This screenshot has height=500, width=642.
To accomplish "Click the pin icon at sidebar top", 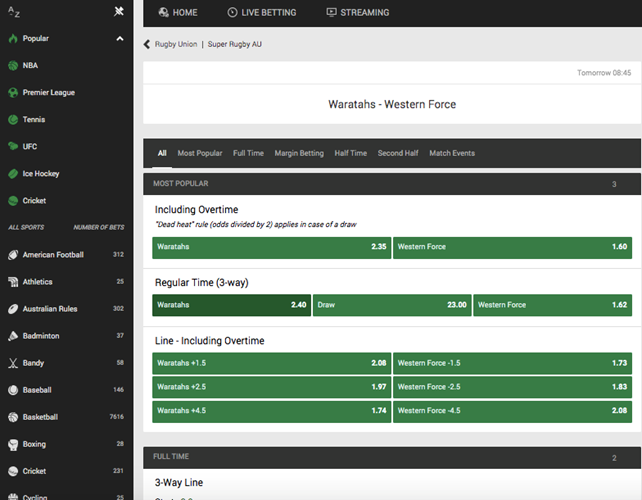I will [119, 11].
